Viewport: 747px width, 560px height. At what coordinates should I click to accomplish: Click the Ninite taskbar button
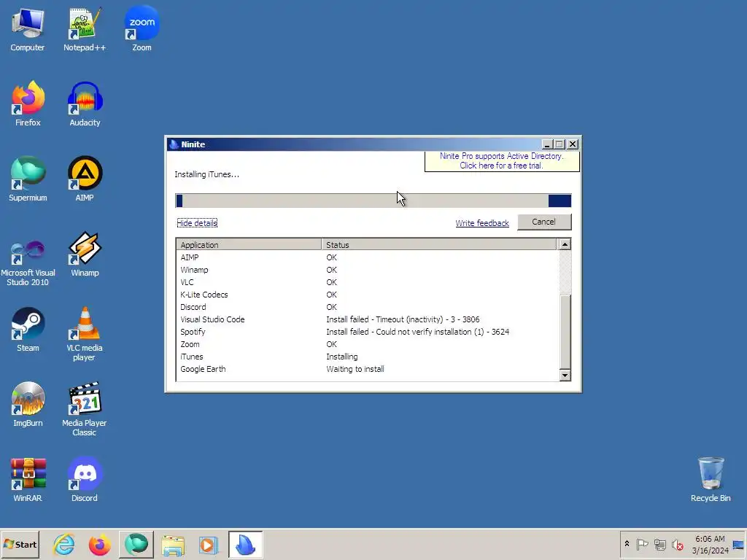(x=245, y=545)
